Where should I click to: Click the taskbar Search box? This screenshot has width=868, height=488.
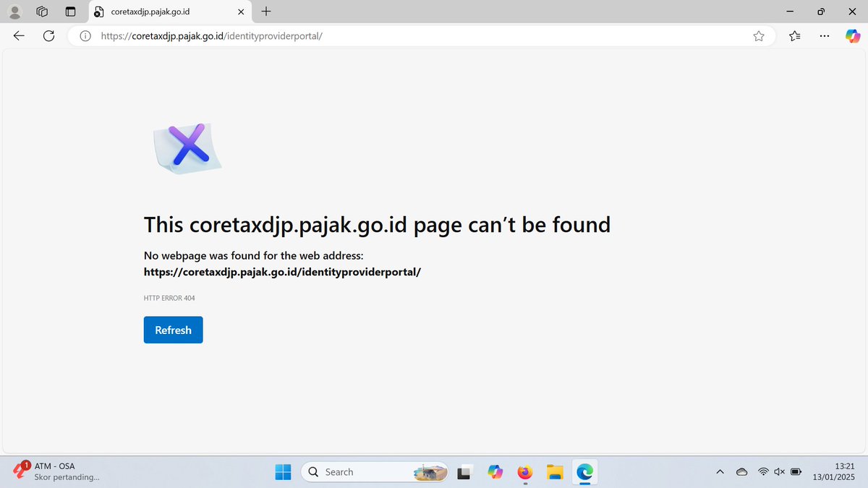pos(376,472)
